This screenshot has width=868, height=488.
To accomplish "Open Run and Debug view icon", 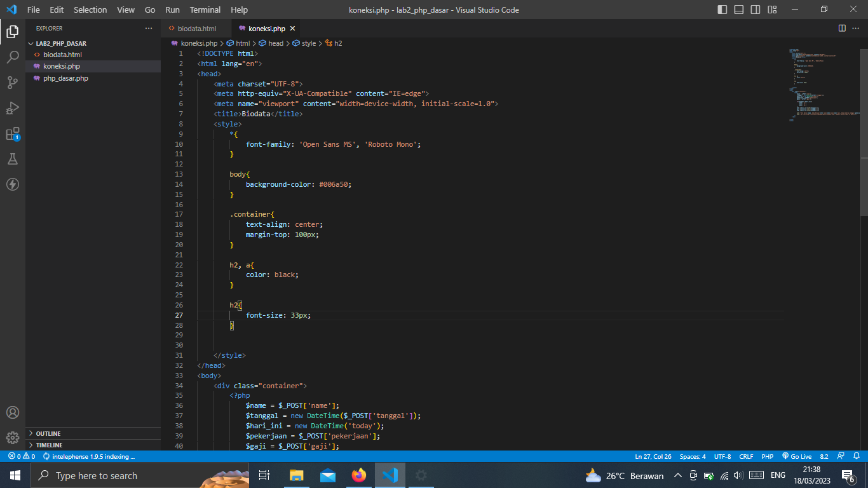I will click(x=13, y=108).
